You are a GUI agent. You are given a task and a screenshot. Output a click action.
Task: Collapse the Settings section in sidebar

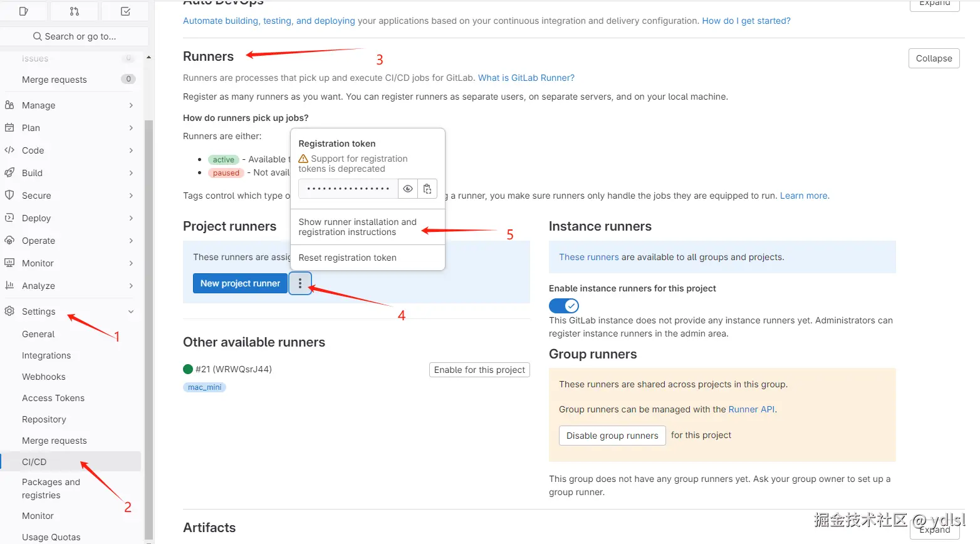131,311
